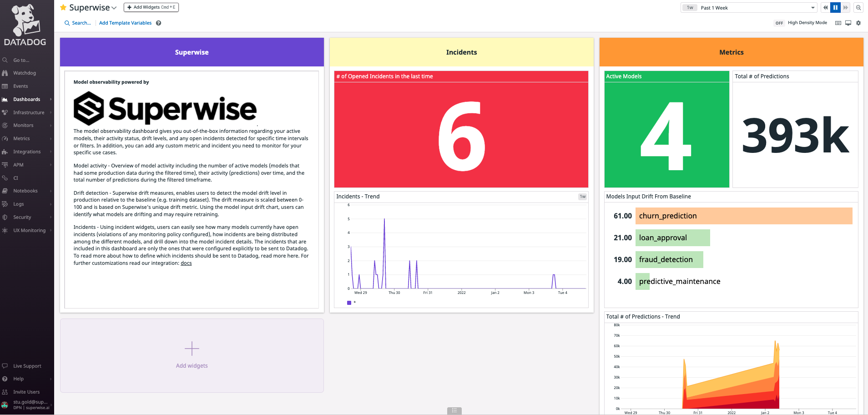Click the Add Widgets button
The image size is (868, 415).
coord(151,7)
